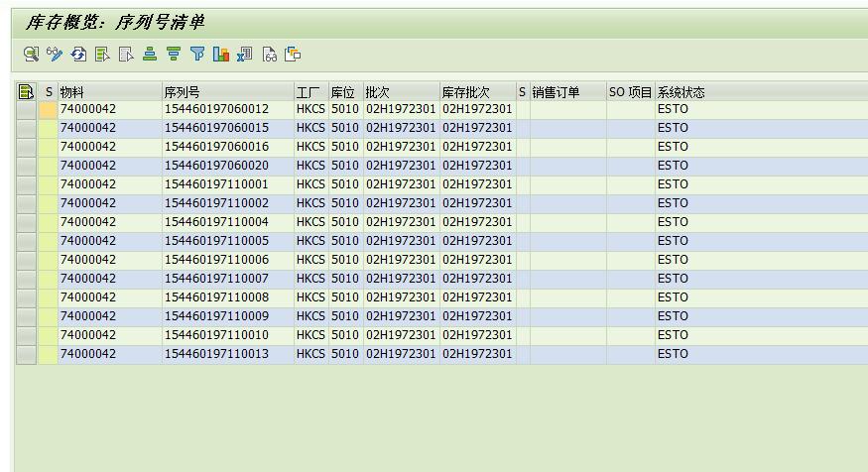The height and width of the screenshot is (472, 868).
Task: Click 批次 value 02H1972301 in row 15446019706020
Action: (402, 166)
